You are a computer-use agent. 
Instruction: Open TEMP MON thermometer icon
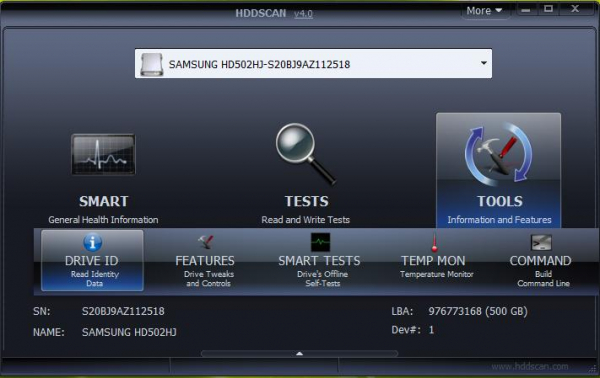(x=434, y=242)
